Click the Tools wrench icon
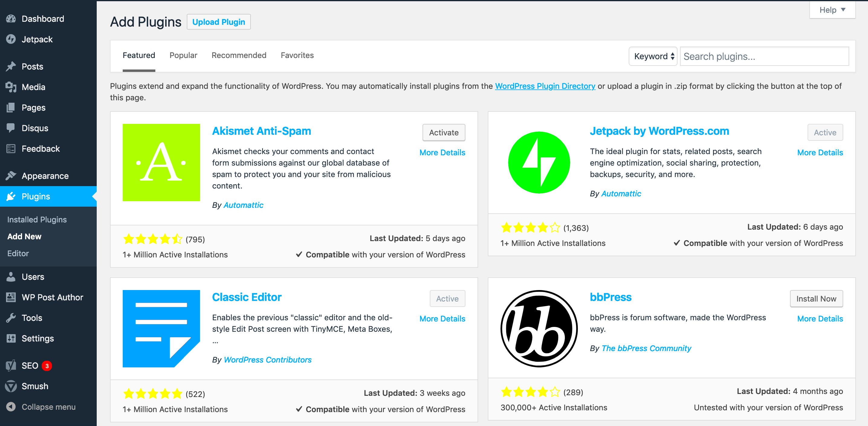The width and height of the screenshot is (868, 426). tap(11, 318)
